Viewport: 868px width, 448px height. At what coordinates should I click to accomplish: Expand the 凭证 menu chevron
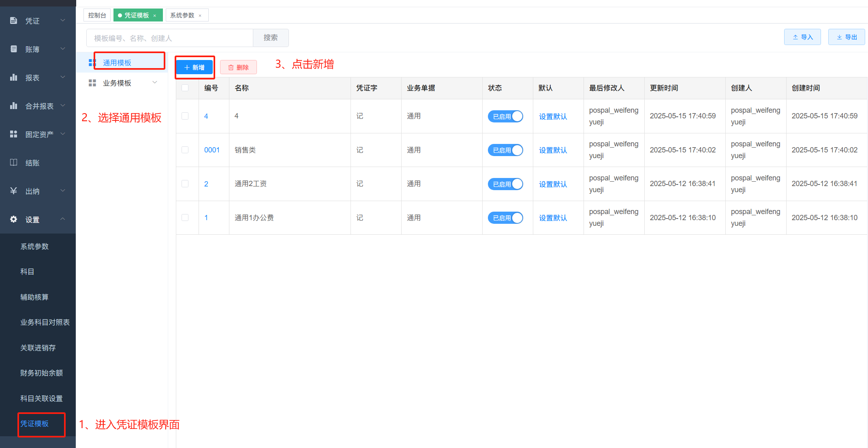(63, 20)
